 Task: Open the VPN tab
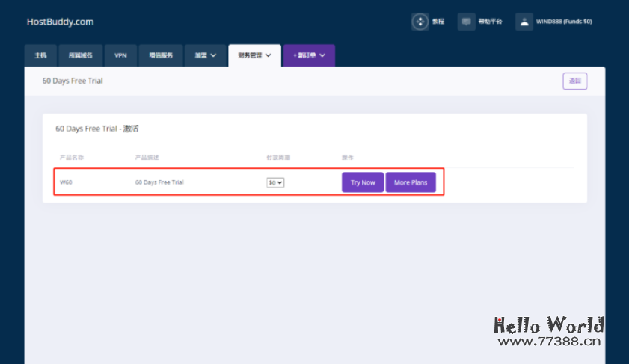tap(120, 55)
